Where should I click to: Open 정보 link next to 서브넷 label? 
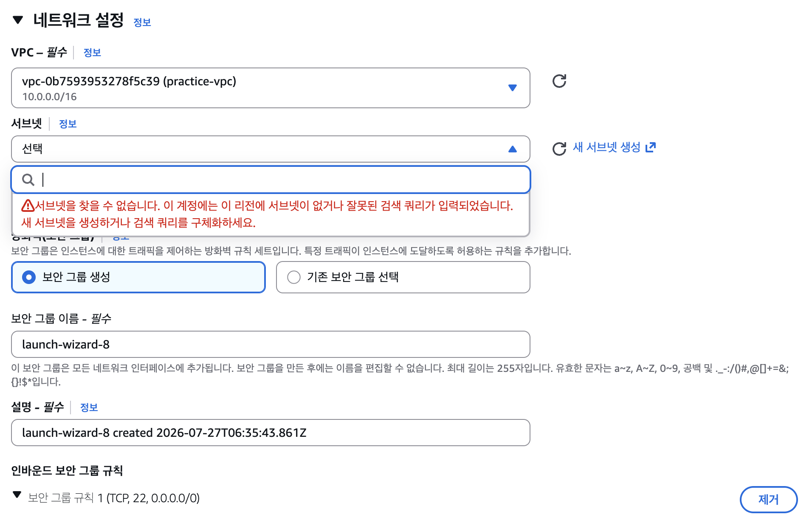pos(68,124)
